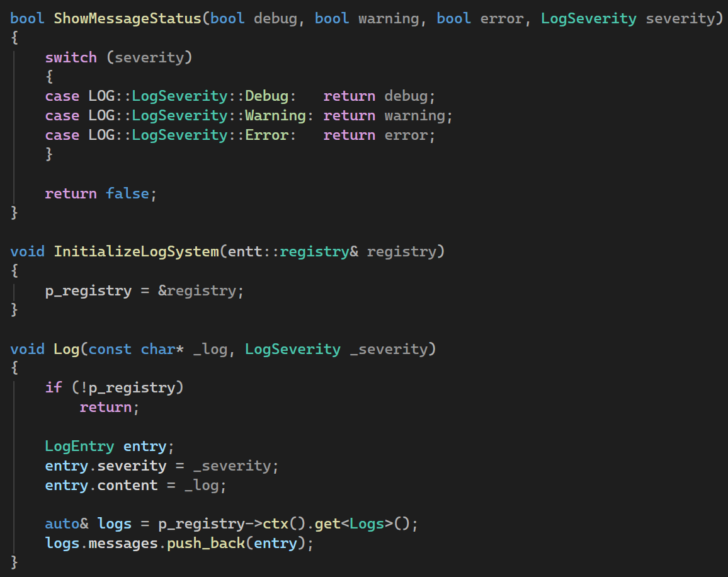This screenshot has height=577, width=728.
Task: Place the cursor on 'return debug;'
Action: [x=379, y=96]
